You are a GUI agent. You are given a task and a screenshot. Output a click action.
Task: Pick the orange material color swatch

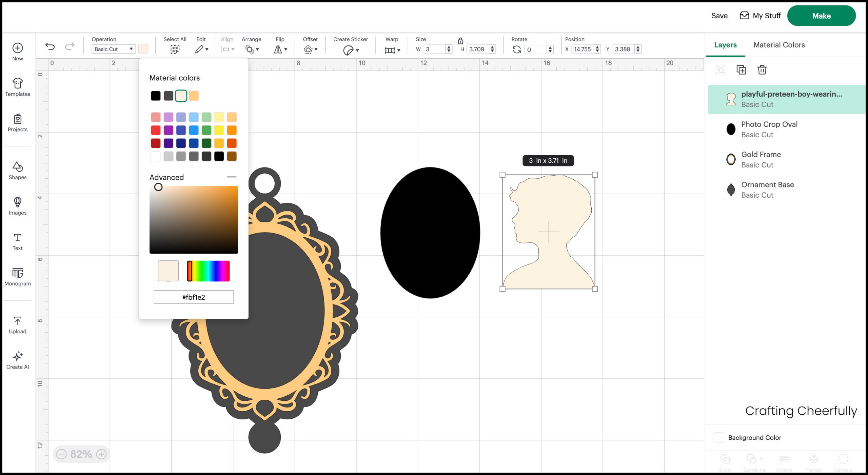(x=194, y=96)
